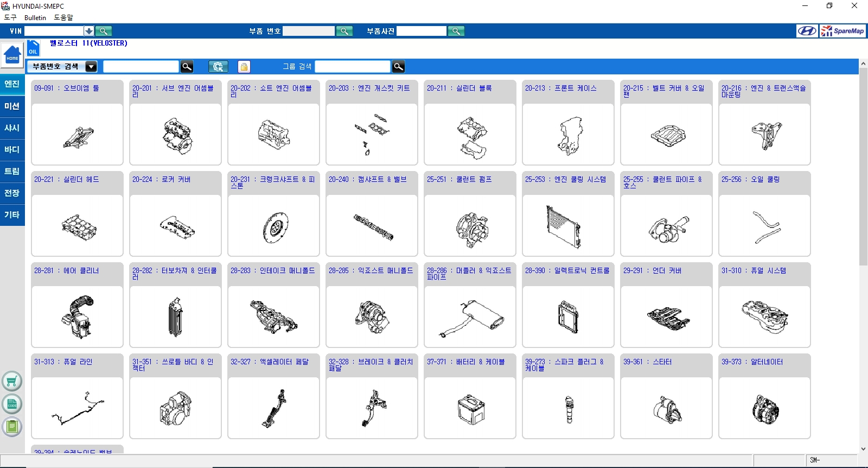The height and width of the screenshot is (468, 868).
Task: Open the Bulletin menu
Action: point(35,17)
